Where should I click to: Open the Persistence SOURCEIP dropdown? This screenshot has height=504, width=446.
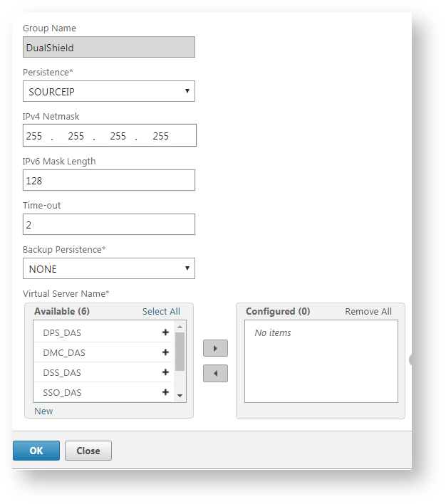(109, 91)
